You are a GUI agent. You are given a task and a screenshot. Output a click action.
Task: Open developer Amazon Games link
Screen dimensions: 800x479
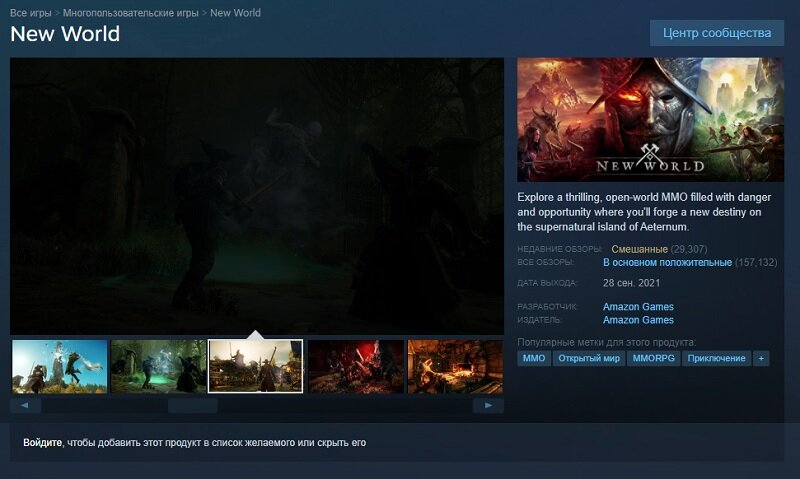(x=638, y=307)
